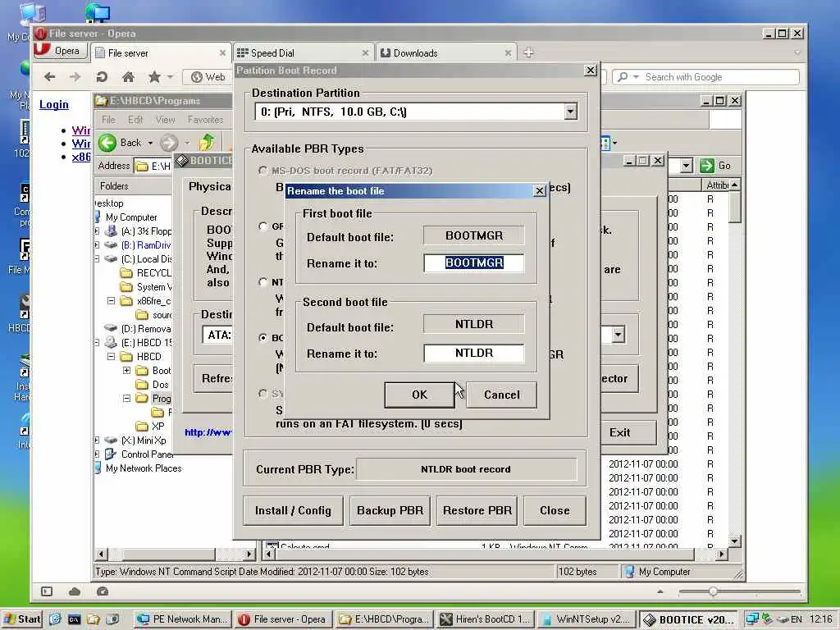The image size is (840, 630).
Task: Click the second boot file rename field
Action: [474, 353]
